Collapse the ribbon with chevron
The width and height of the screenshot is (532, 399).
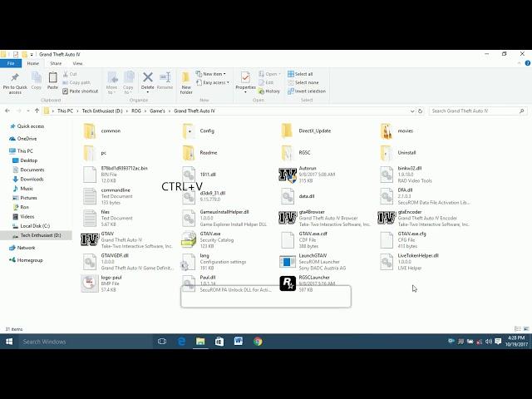(519, 63)
